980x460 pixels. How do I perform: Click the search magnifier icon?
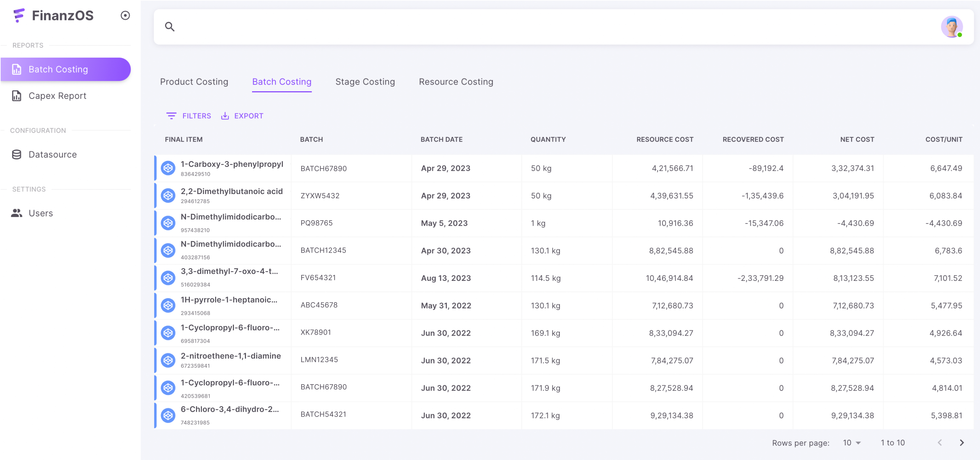coord(170,27)
